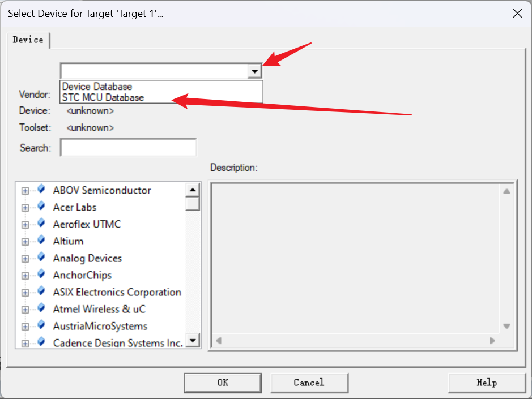Screen dimensions: 532x399
Task: Select Aeroflex UTMC in vendor tree
Action: 87,225
